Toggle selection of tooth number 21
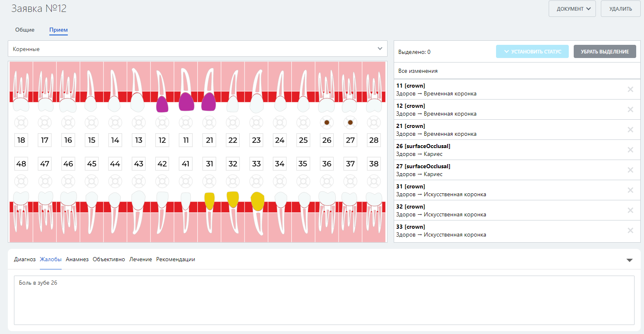Screen dimensions: 644x334 point(210,140)
